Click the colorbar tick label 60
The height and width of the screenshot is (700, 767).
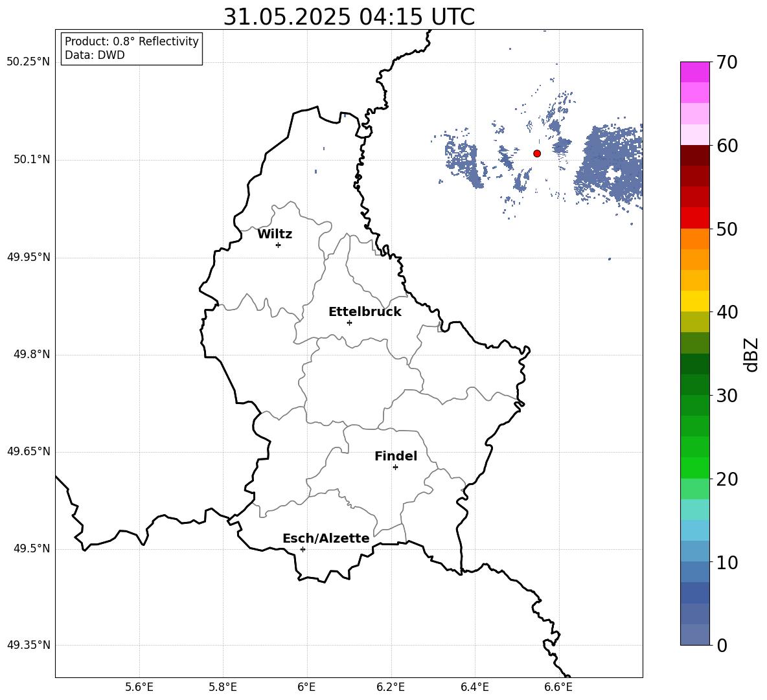[727, 146]
